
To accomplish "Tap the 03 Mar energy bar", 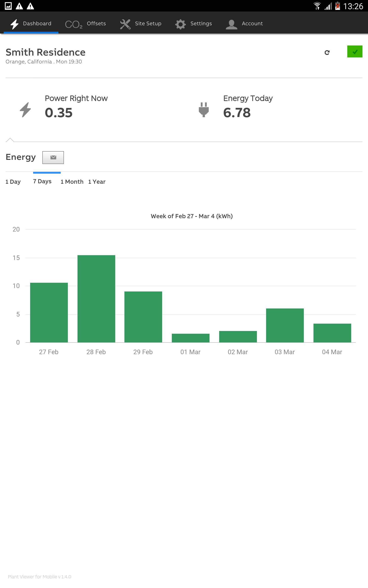I will [x=285, y=325].
